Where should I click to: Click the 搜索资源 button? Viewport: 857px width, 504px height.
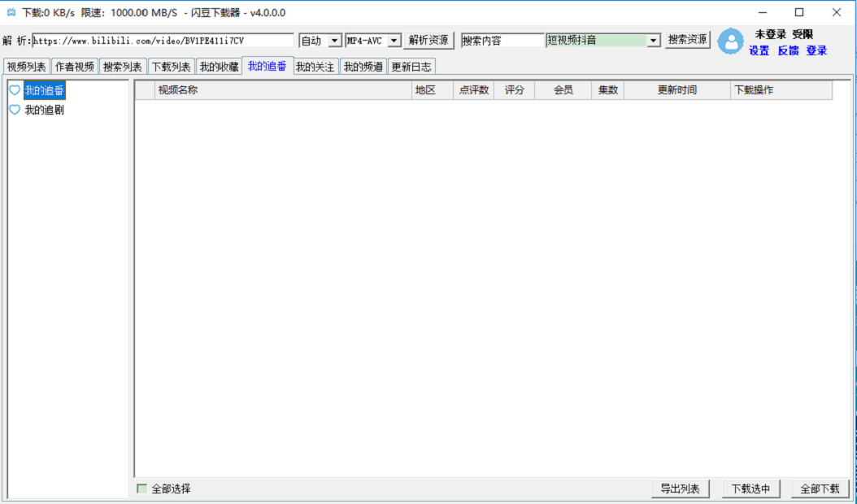pos(687,39)
